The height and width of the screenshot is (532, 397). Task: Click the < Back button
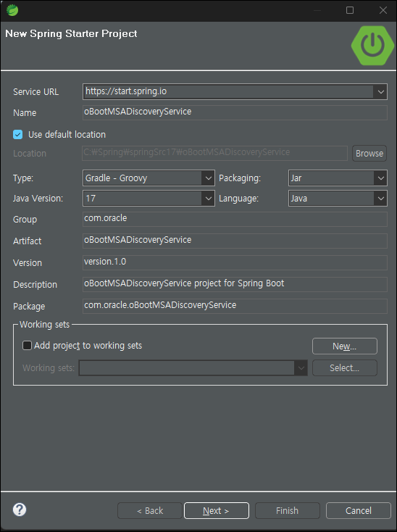[150, 511]
